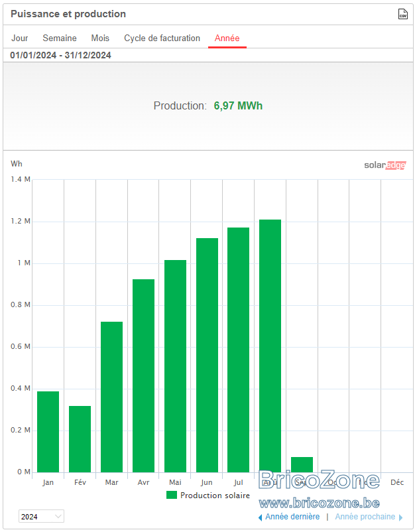Go to Année dernière
The image size is (415, 532).
coord(292,517)
